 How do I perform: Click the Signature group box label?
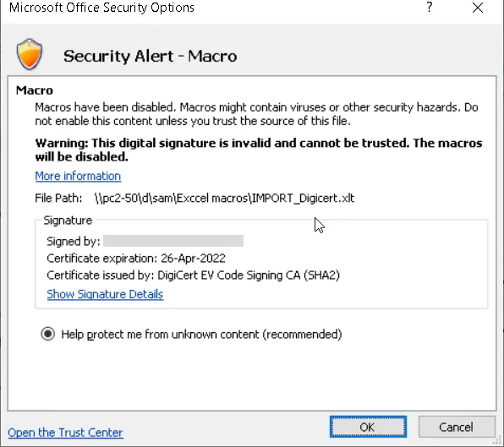click(68, 221)
